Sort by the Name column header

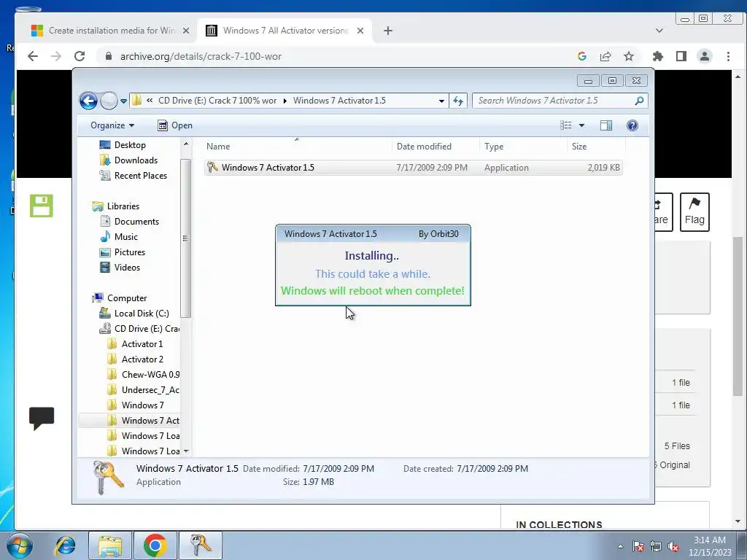(x=297, y=146)
